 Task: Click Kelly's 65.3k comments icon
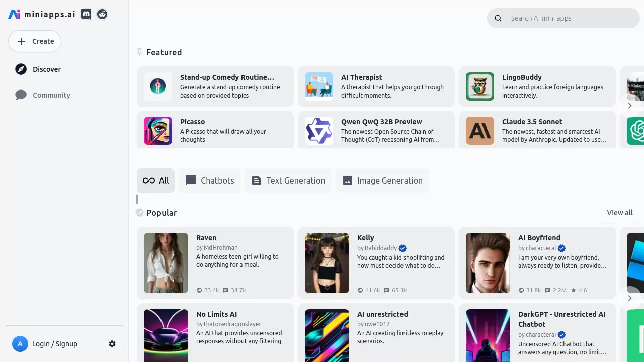click(387, 290)
